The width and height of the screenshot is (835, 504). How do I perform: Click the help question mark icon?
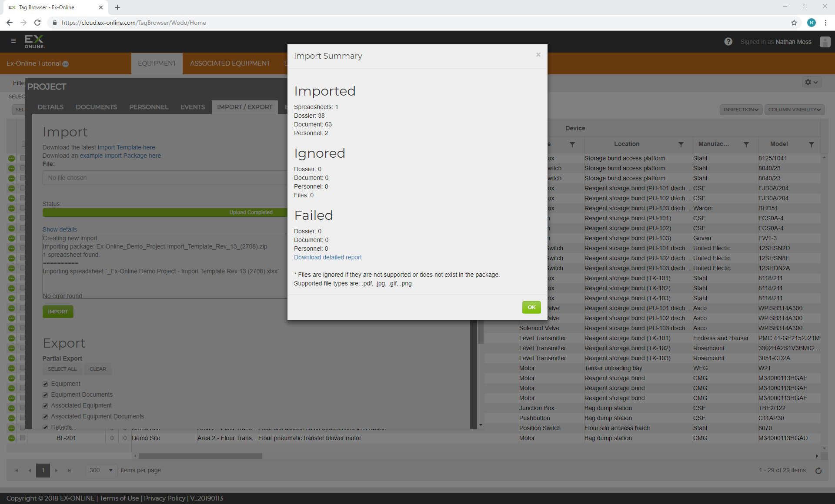[x=728, y=42]
